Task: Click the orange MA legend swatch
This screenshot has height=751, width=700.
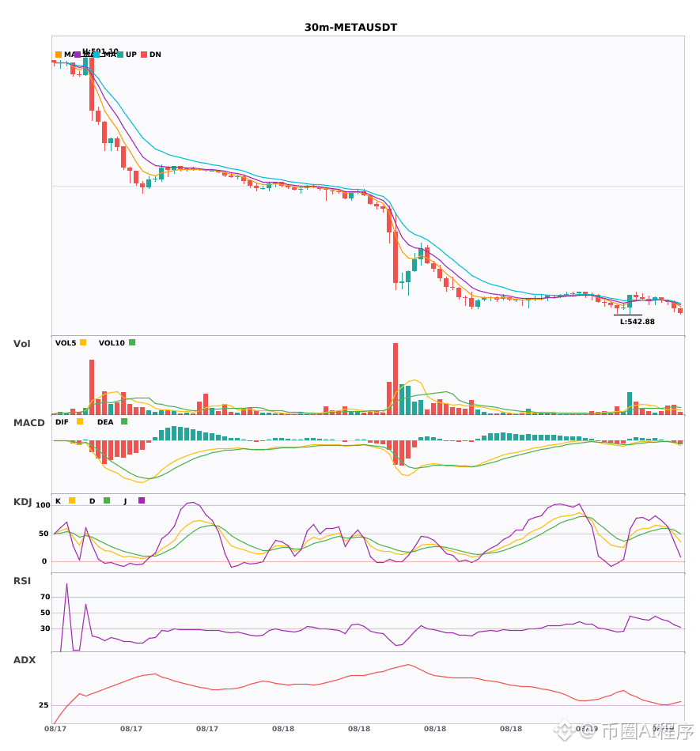Action: 59,55
